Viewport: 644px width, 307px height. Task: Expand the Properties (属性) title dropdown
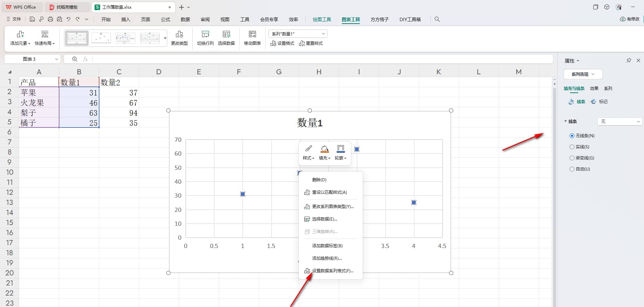pyautogui.click(x=578, y=61)
